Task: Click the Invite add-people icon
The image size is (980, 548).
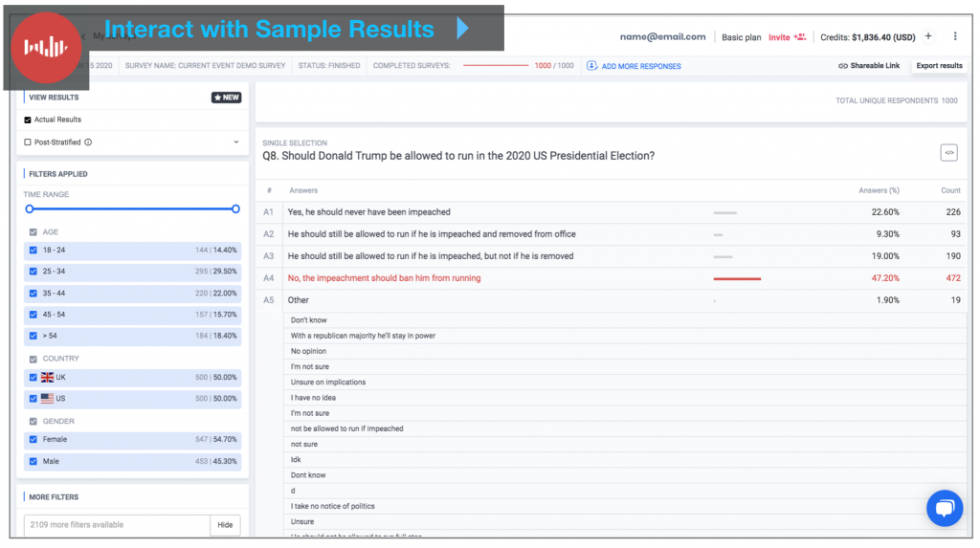Action: pos(799,37)
